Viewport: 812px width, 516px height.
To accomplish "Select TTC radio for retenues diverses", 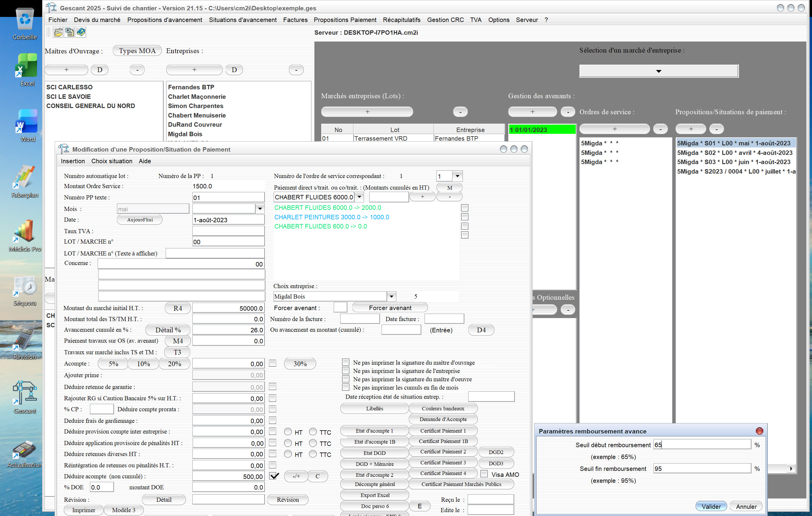I will (x=313, y=454).
